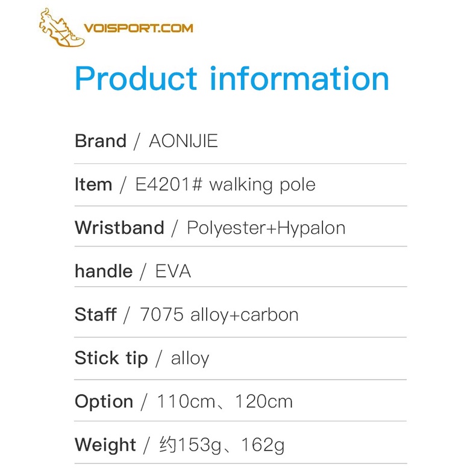Click the Option label

click(x=104, y=402)
